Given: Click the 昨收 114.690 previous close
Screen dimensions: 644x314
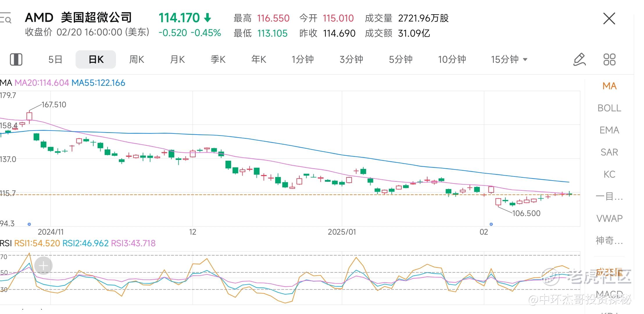Looking at the screenshot, I should tap(328, 33).
